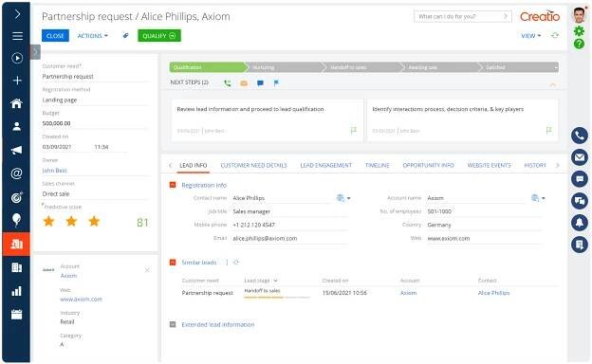Screen dimensions: 592x364
Task: Open the calendar activities icon in the sidebar
Action: (17, 314)
